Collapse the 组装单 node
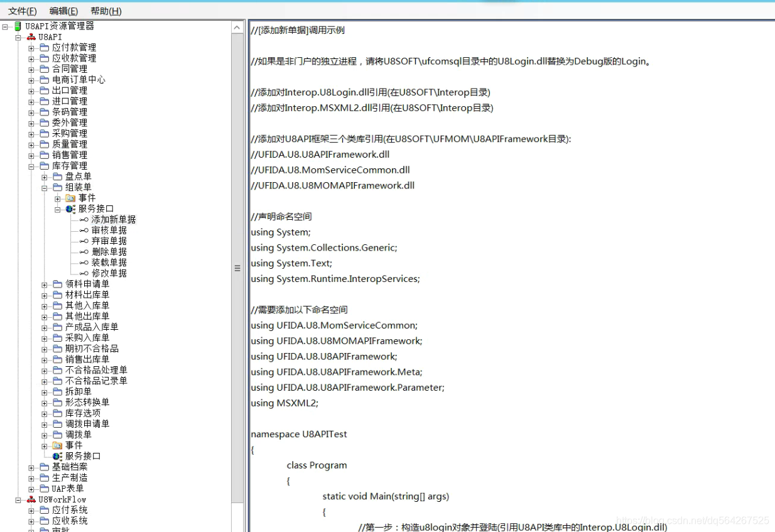Viewport: 775px width, 532px height. tap(45, 187)
